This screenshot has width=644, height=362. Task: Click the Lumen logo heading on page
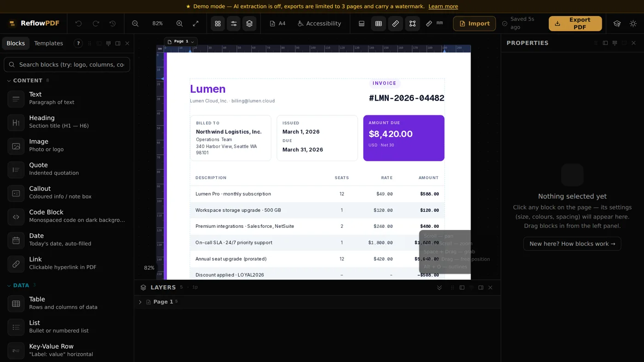208,89
